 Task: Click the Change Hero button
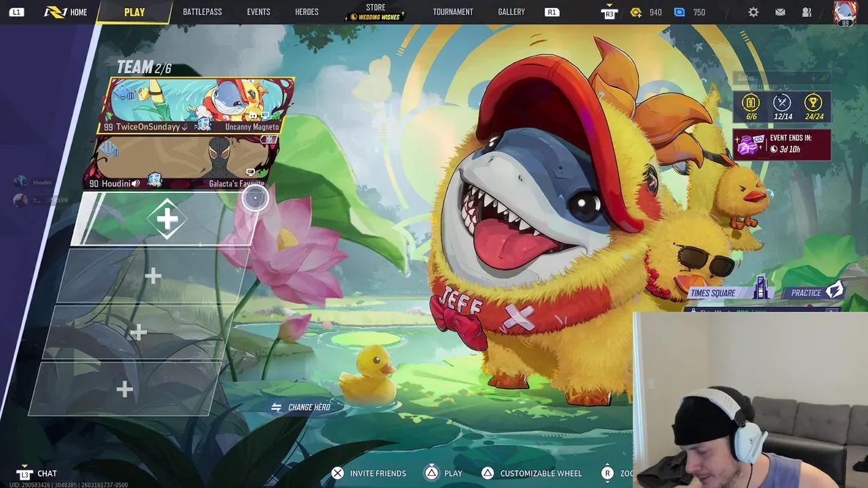[300, 407]
